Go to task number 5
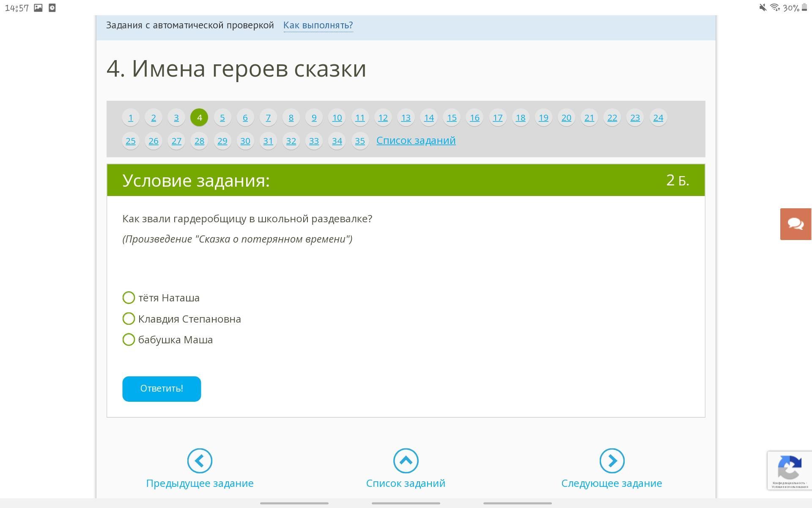The width and height of the screenshot is (812, 508). click(x=222, y=118)
